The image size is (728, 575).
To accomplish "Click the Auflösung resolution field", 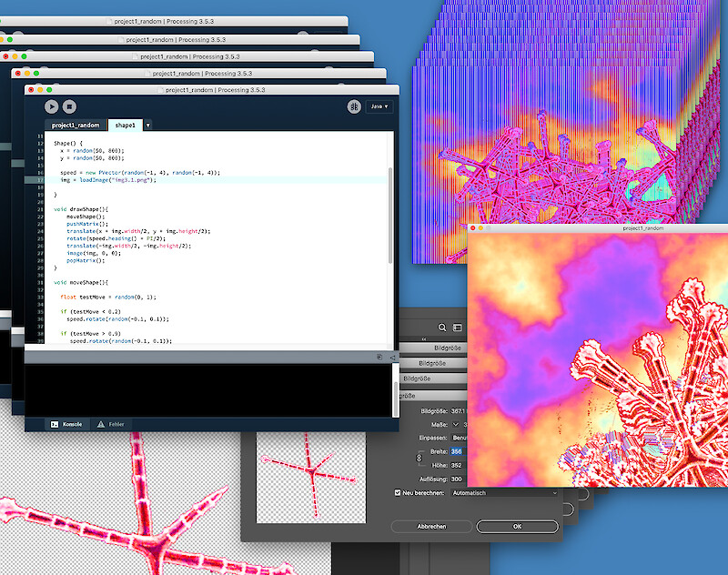I will click(x=457, y=479).
